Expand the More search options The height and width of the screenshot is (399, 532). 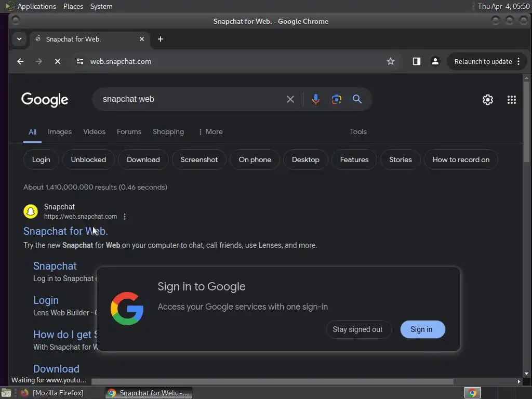click(211, 131)
